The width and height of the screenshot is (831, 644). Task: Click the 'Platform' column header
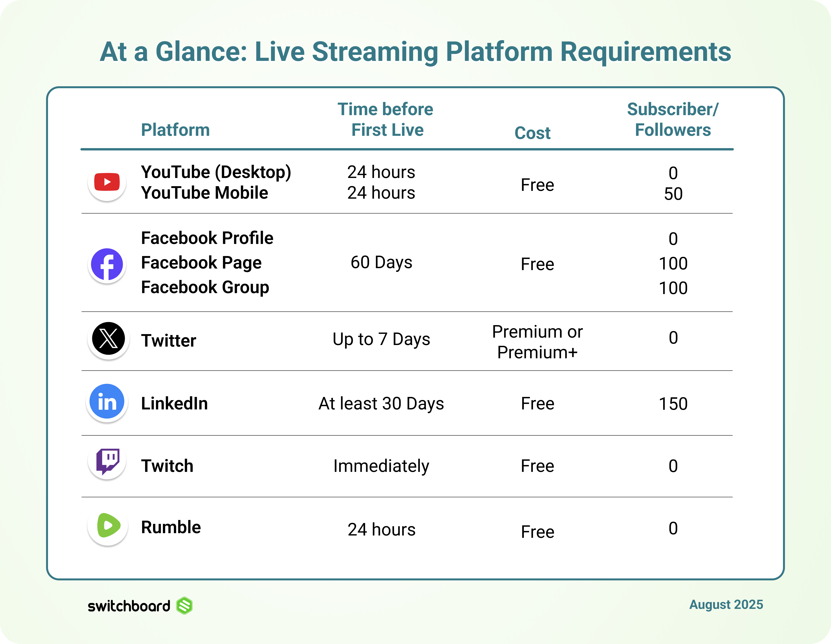tap(175, 130)
